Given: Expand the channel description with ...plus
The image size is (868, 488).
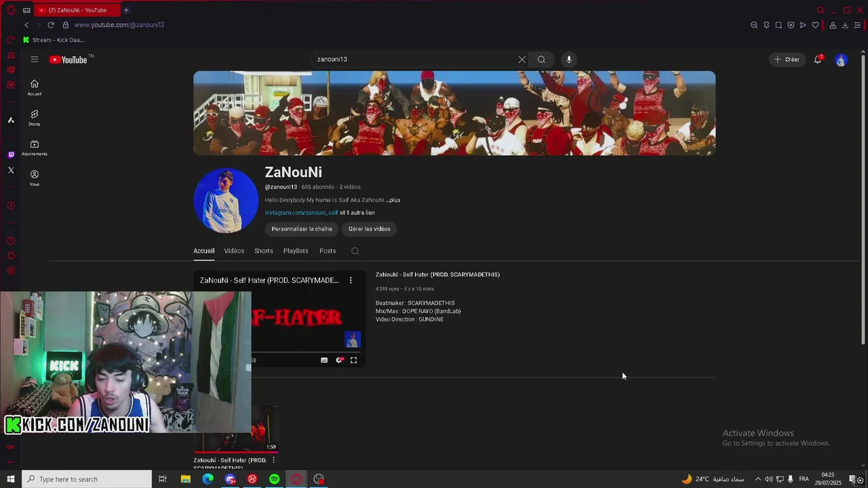Looking at the screenshot, I should tap(393, 200).
